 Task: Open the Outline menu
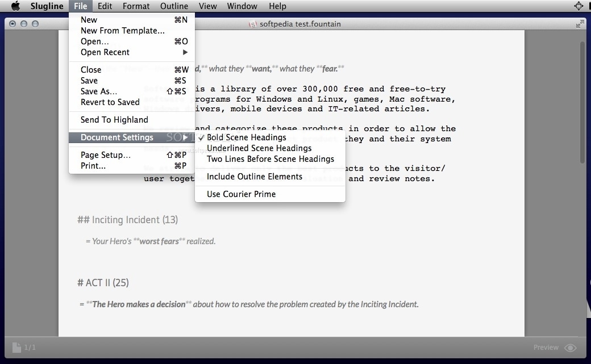point(174,6)
